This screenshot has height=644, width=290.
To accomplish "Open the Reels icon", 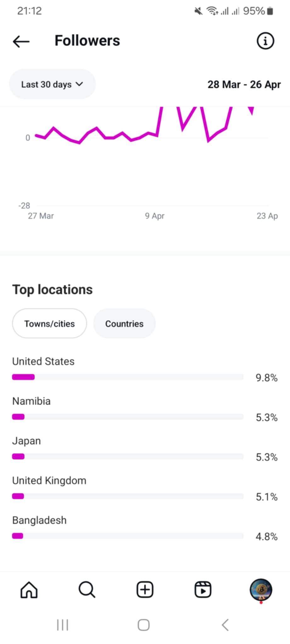I will click(x=203, y=590).
